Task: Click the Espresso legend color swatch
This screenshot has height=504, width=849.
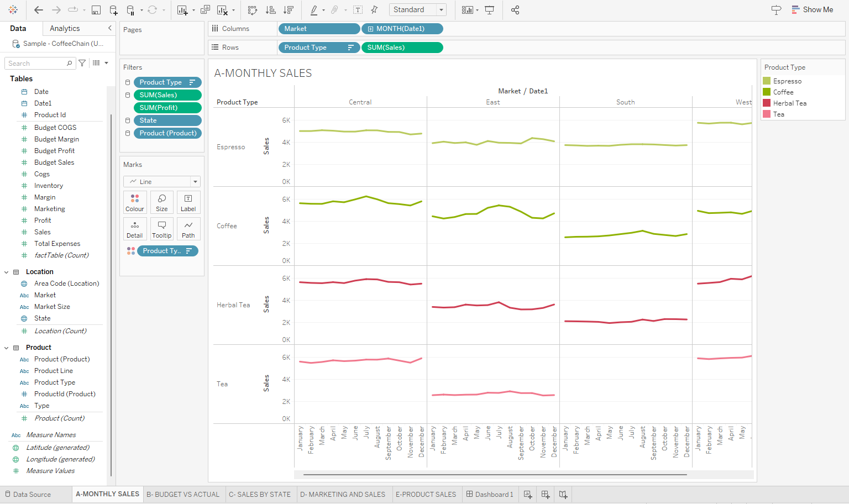Action: 767,81
